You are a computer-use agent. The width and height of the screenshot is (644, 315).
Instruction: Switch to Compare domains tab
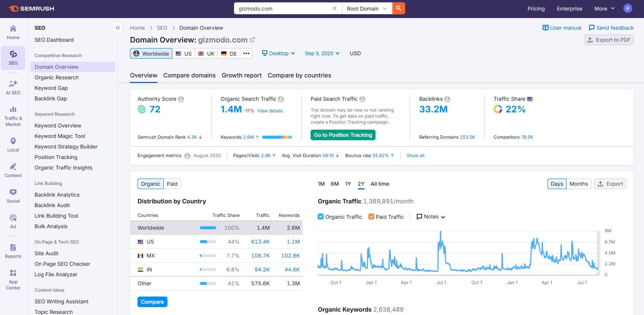coord(189,75)
